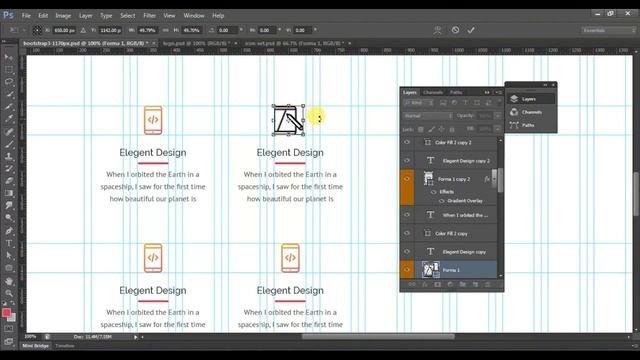Image resolution: width=640 pixels, height=360 pixels.
Task: Select the Eyedropper tool
Action: 9,119
